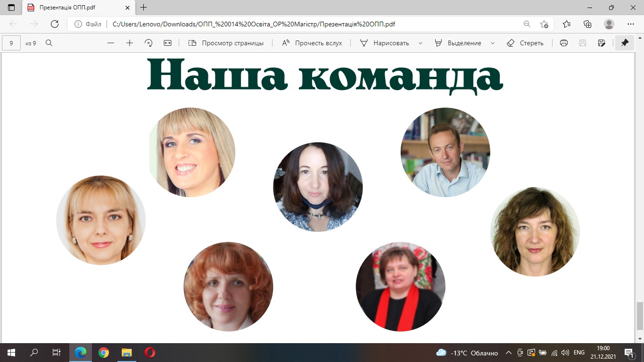Screen dimensions: 644x362
Task: Open a new browser tab
Action: click(144, 8)
